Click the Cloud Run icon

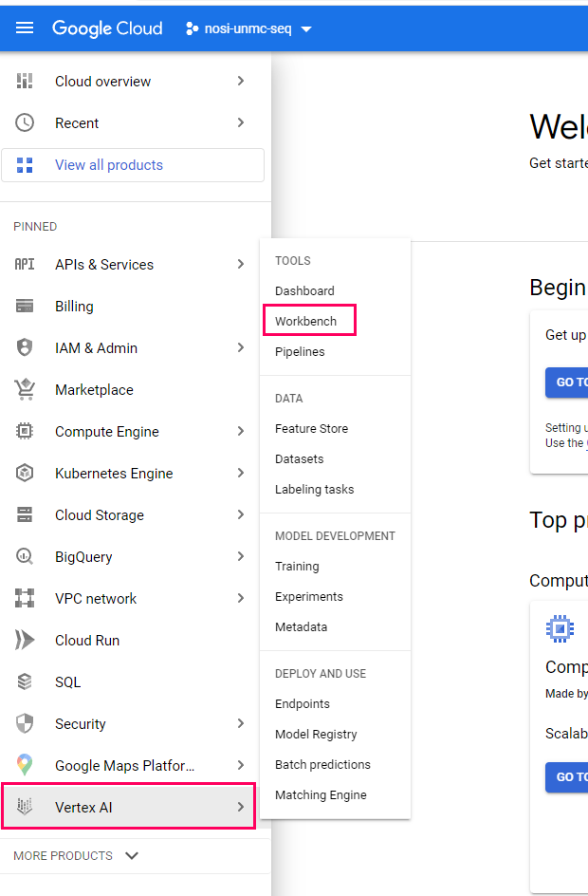(25, 640)
